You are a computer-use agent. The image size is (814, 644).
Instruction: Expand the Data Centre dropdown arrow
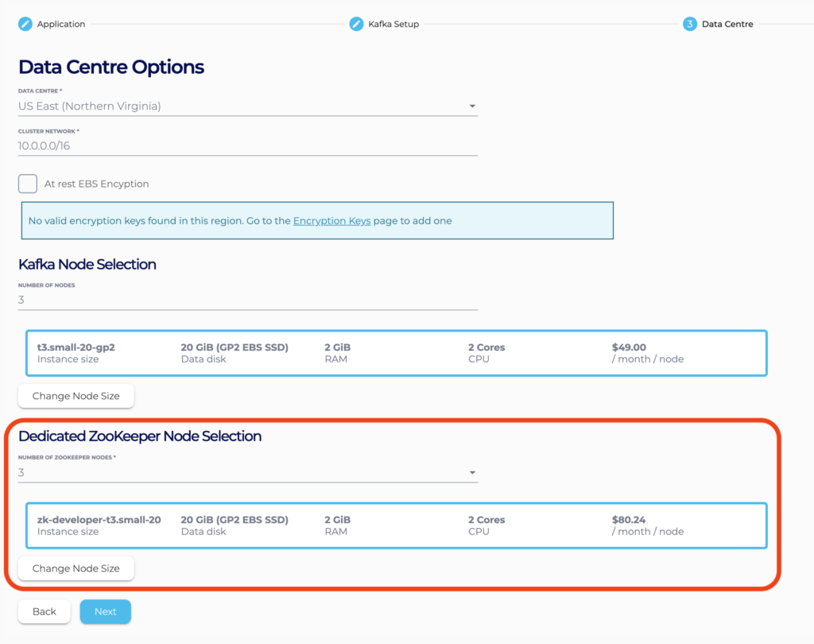tap(471, 107)
